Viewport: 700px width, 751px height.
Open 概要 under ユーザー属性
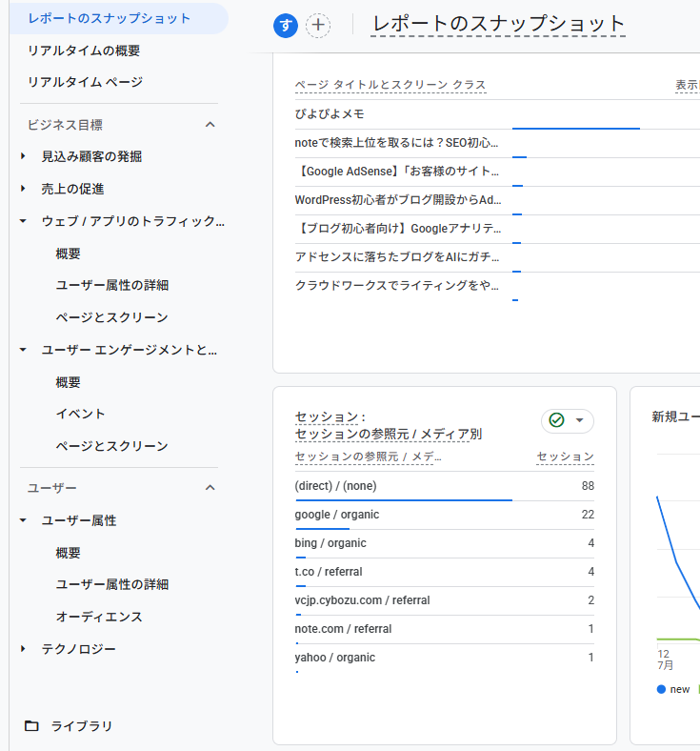(x=68, y=553)
